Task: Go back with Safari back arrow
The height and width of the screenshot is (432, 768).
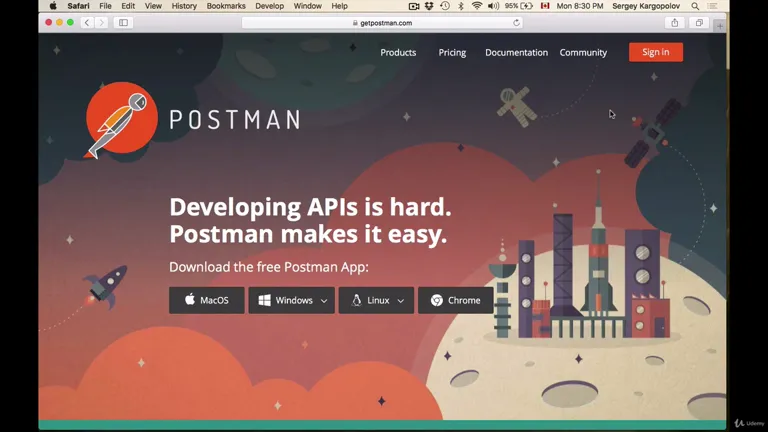Action: click(x=87, y=23)
